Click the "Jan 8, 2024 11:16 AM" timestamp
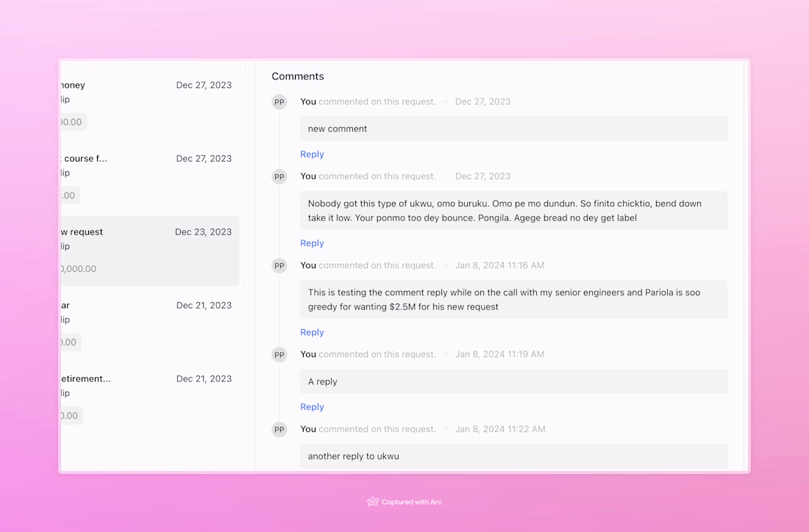809x532 pixels. pos(499,265)
